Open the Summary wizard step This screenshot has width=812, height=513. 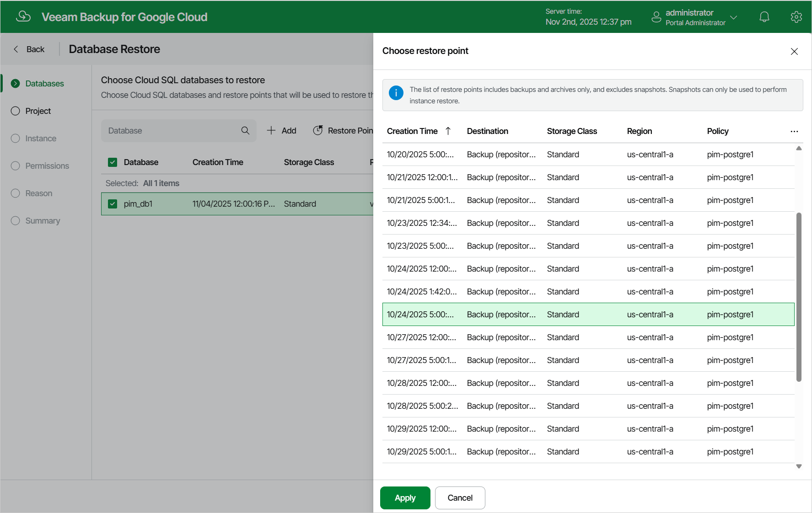(x=36, y=221)
